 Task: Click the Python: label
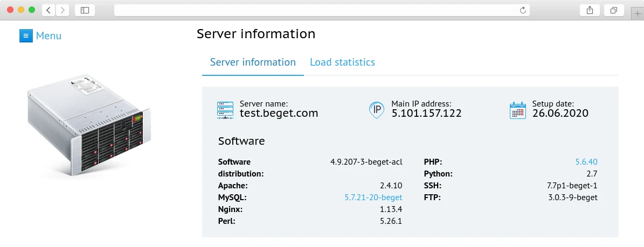(438, 174)
